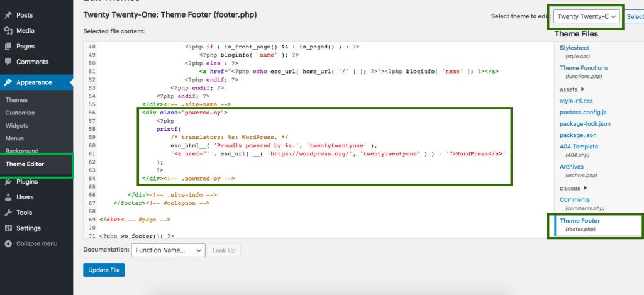
Task: Select Theme Editor submenu item
Action: pos(25,164)
